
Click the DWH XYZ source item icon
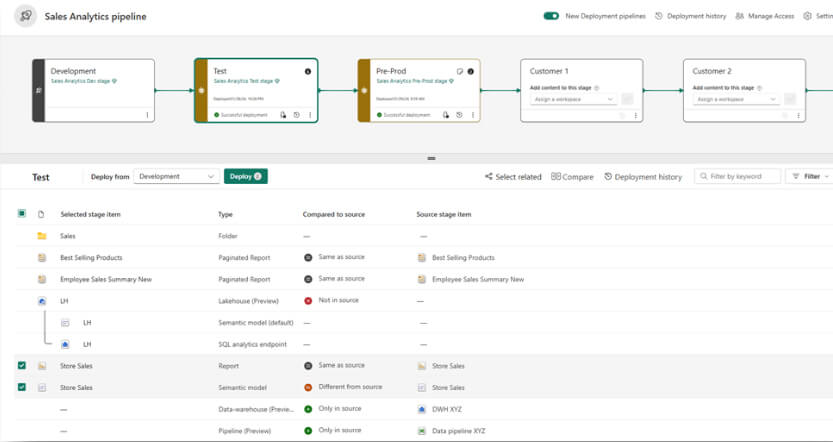[423, 409]
